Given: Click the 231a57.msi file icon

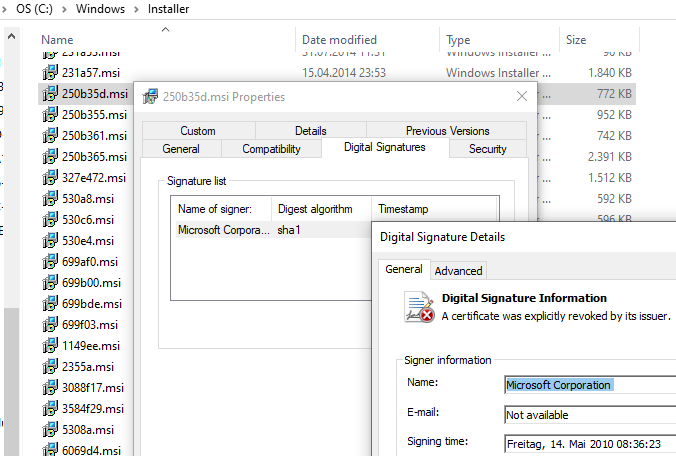Looking at the screenshot, I should point(50,72).
